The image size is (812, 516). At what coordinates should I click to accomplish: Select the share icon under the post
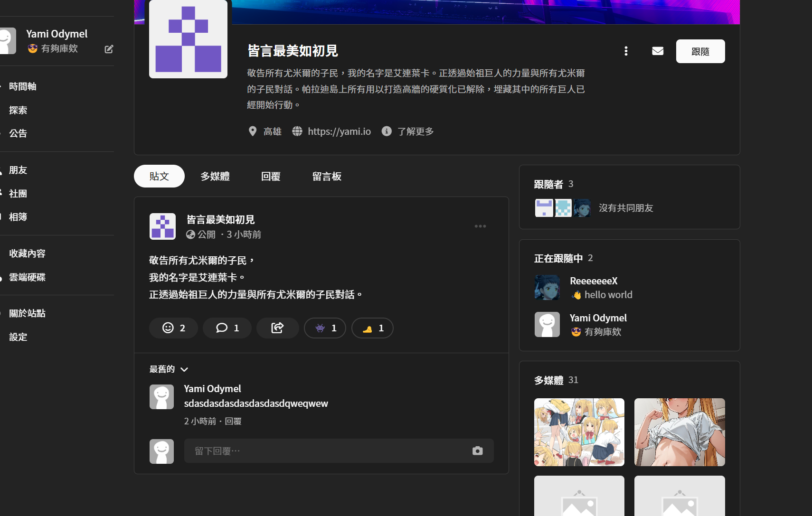(x=277, y=328)
